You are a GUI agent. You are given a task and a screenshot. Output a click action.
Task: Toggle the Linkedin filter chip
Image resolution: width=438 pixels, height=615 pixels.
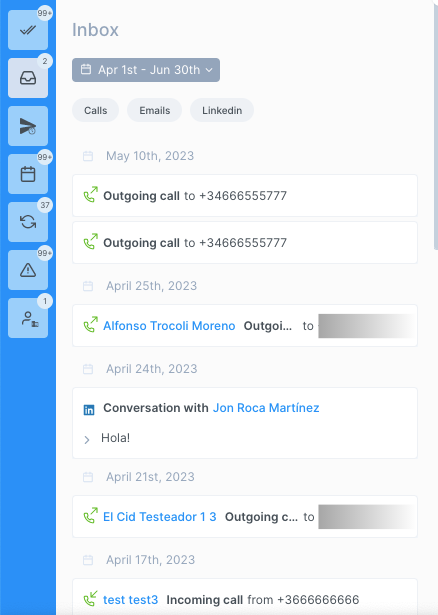[x=222, y=110]
